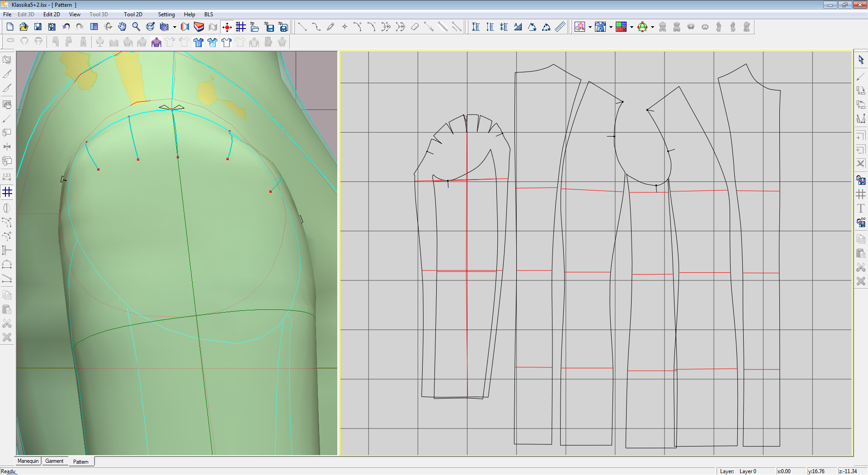Click the magnifying glass zoom tool
868x475 pixels.
tap(136, 27)
